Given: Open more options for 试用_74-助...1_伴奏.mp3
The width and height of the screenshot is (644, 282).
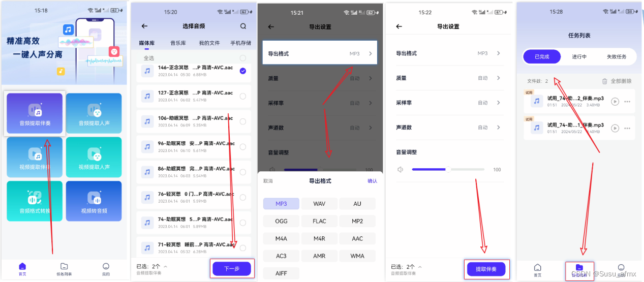Looking at the screenshot, I should pyautogui.click(x=627, y=128).
